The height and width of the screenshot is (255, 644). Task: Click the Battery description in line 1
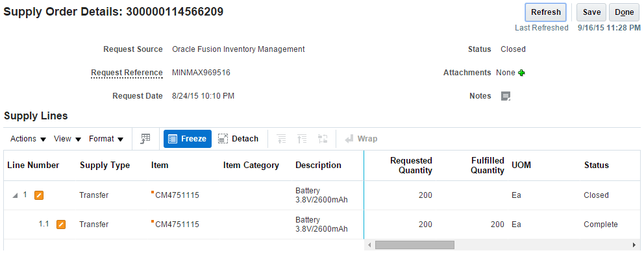(321, 195)
